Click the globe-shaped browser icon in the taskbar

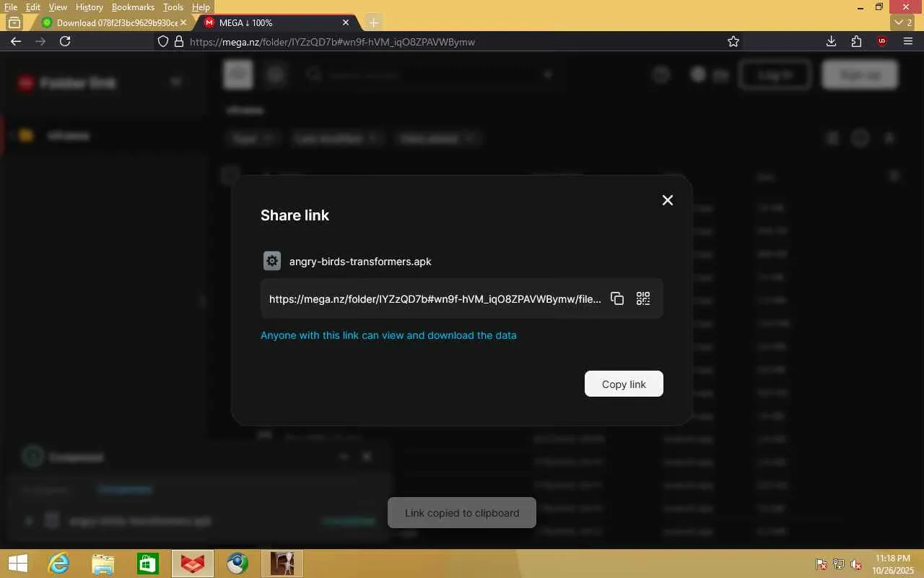[x=237, y=564]
